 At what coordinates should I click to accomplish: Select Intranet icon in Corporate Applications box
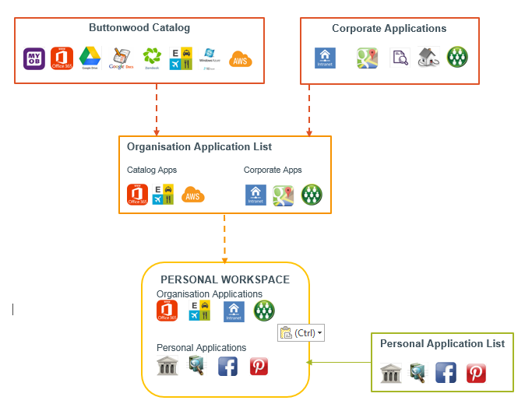(325, 58)
